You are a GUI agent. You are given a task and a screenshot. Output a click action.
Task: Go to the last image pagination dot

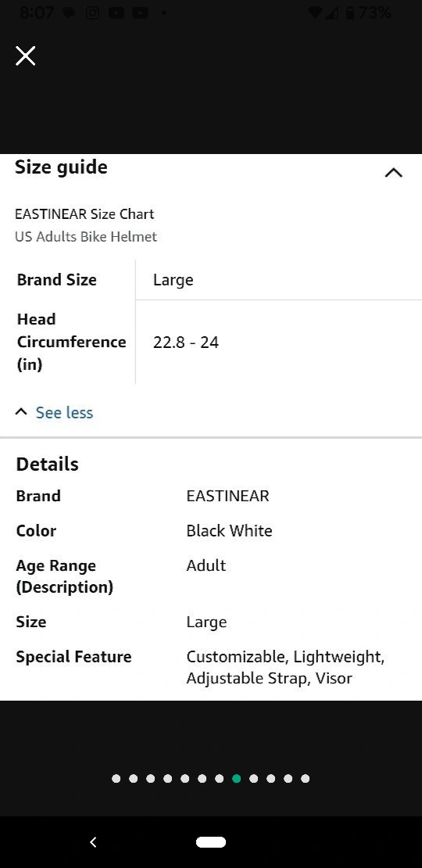pos(305,778)
